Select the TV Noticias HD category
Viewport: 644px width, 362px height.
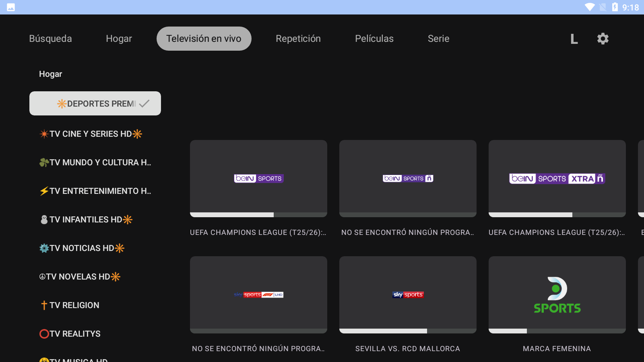(82, 248)
